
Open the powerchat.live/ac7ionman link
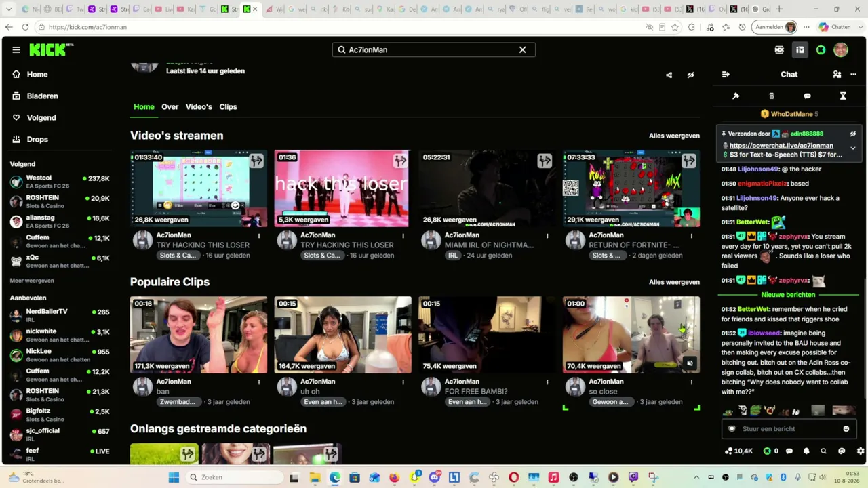point(781,146)
